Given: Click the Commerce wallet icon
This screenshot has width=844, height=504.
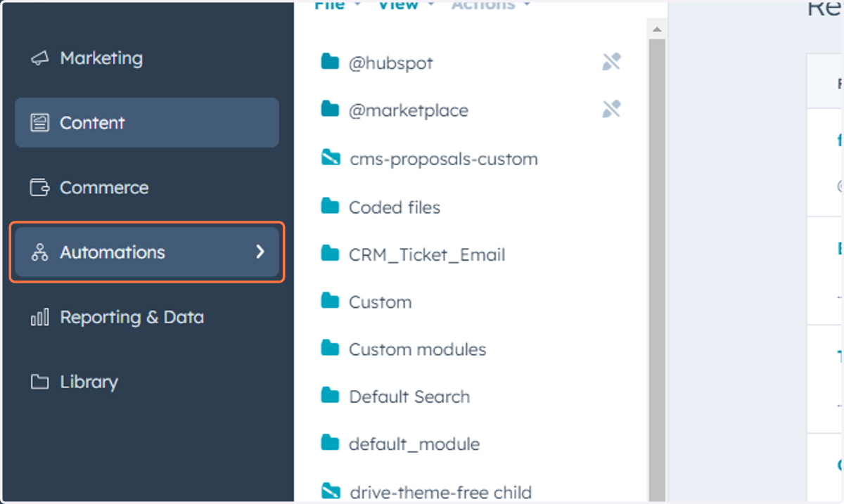Looking at the screenshot, I should 40,188.
